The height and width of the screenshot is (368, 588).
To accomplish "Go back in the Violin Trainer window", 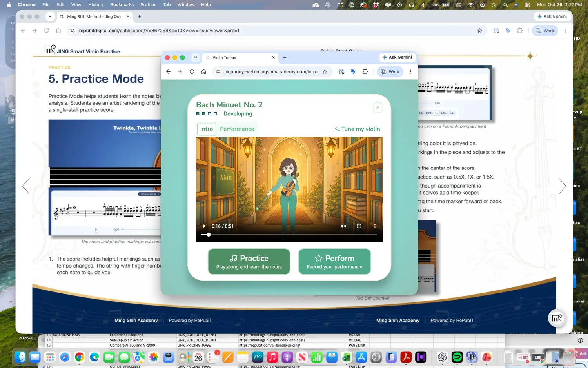I will (168, 72).
